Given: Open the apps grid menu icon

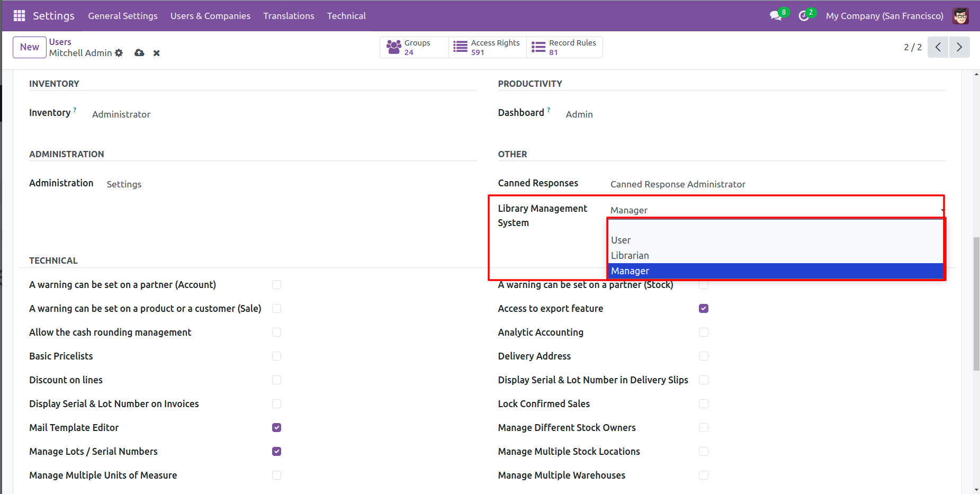Looking at the screenshot, I should coord(19,16).
